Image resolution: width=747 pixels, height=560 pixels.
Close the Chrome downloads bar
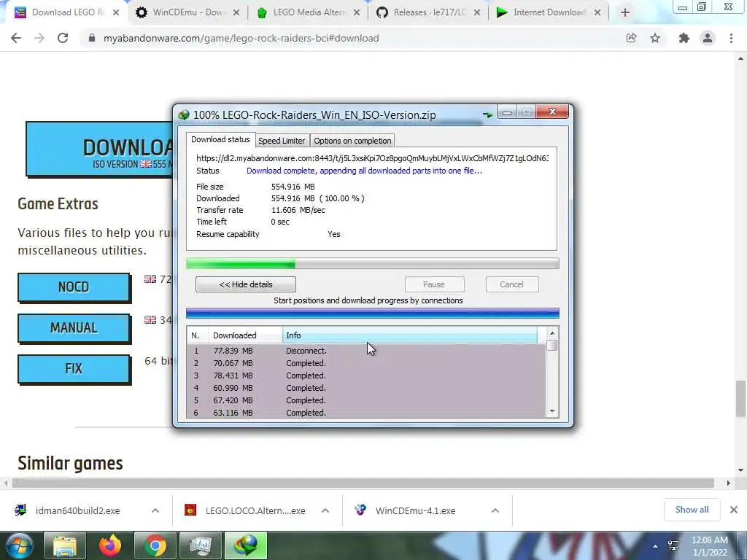pos(734,510)
